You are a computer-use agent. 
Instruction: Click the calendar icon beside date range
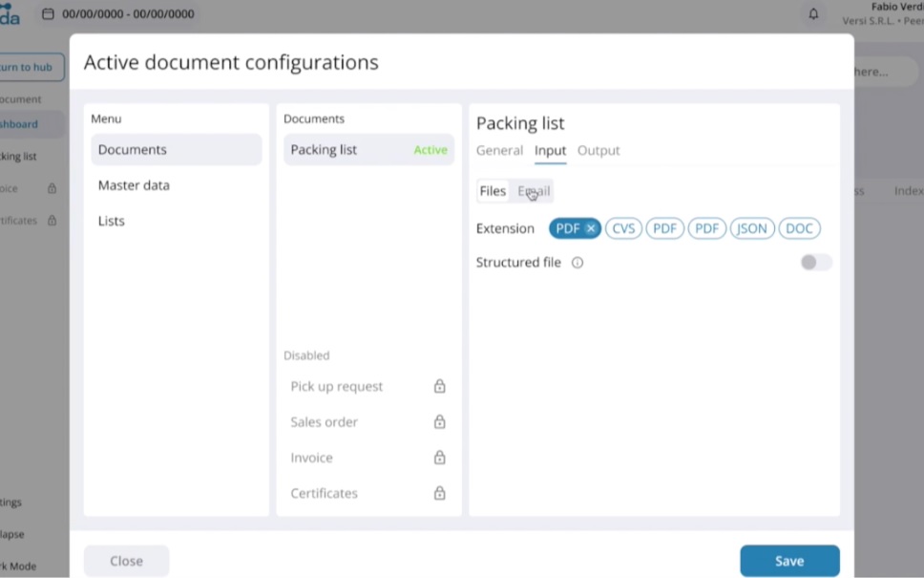click(x=48, y=14)
